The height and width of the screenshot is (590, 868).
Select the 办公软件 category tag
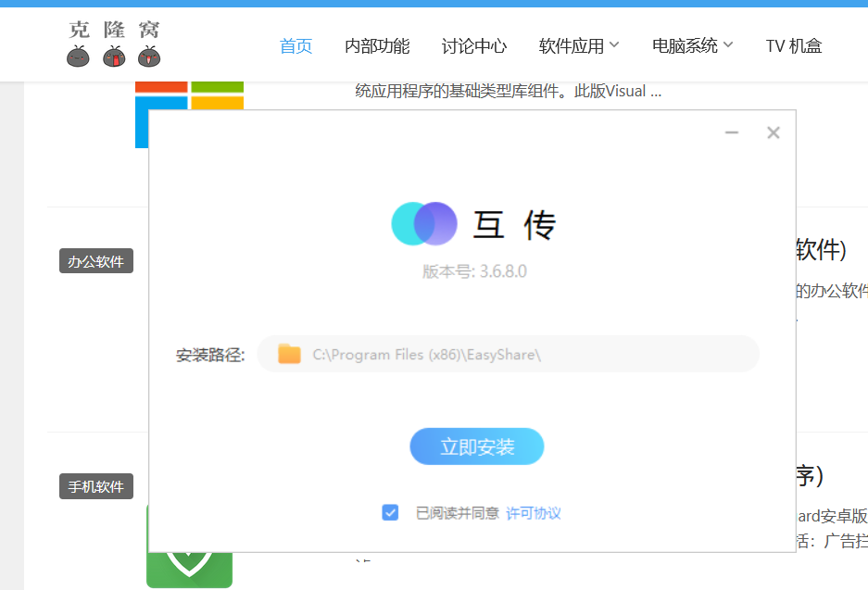(x=96, y=260)
